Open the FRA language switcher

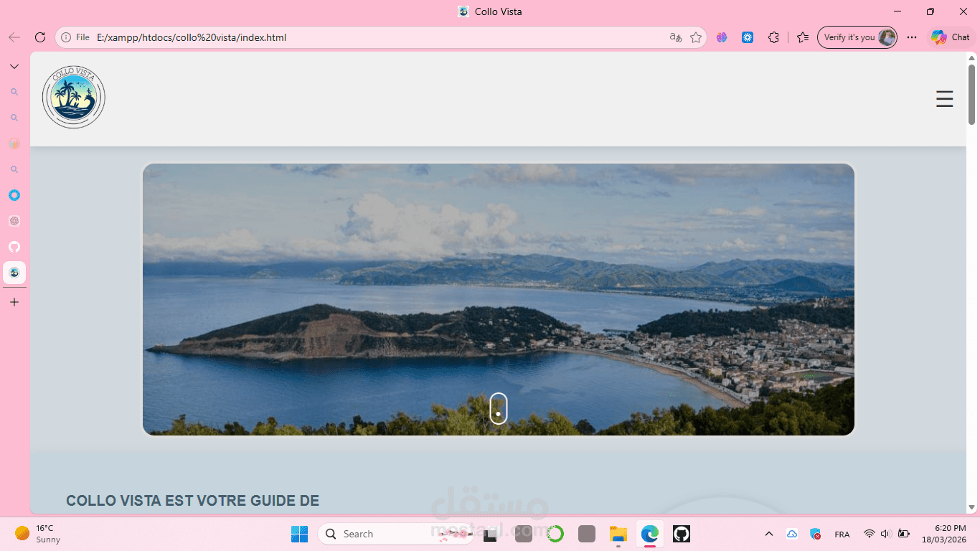tap(842, 534)
